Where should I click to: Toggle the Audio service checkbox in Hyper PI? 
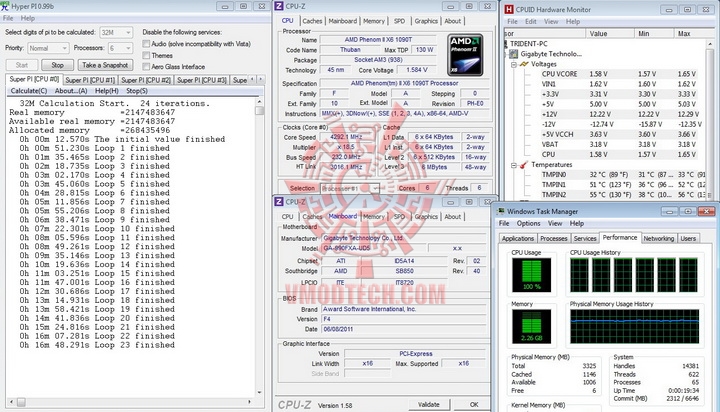(146, 44)
